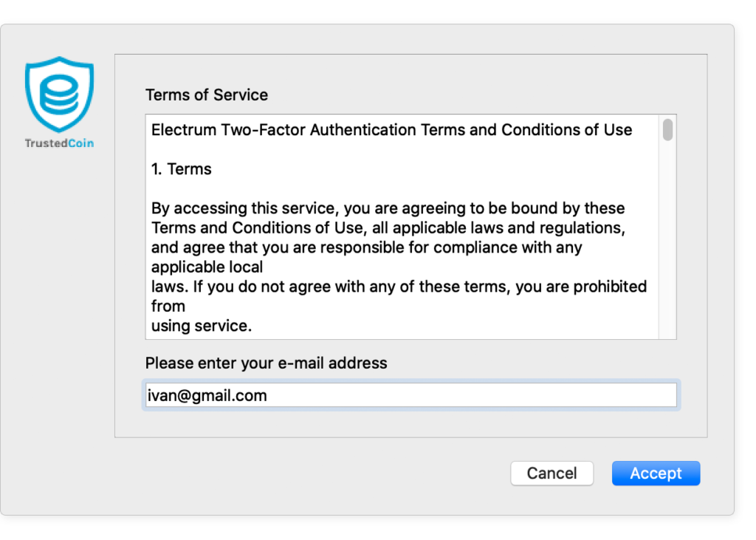This screenshot has width=756, height=540.
Task: Click the Terms of Service heading label
Action: [x=207, y=95]
